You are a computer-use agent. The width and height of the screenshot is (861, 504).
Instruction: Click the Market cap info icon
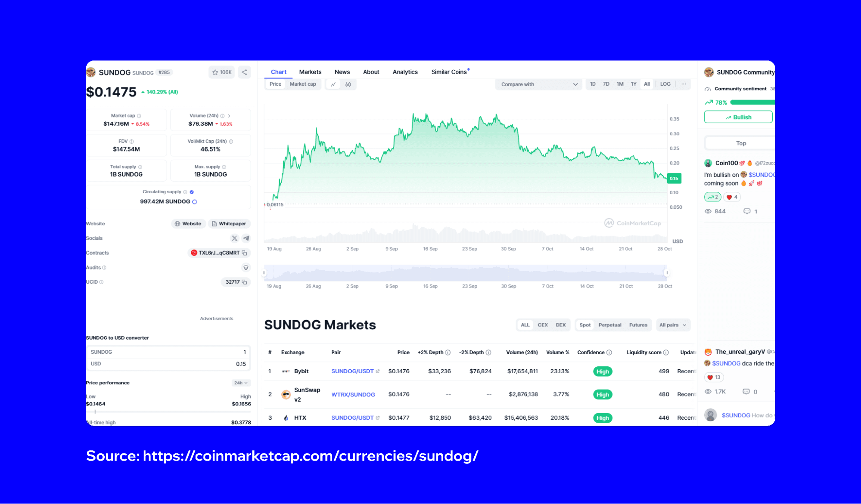tap(139, 116)
